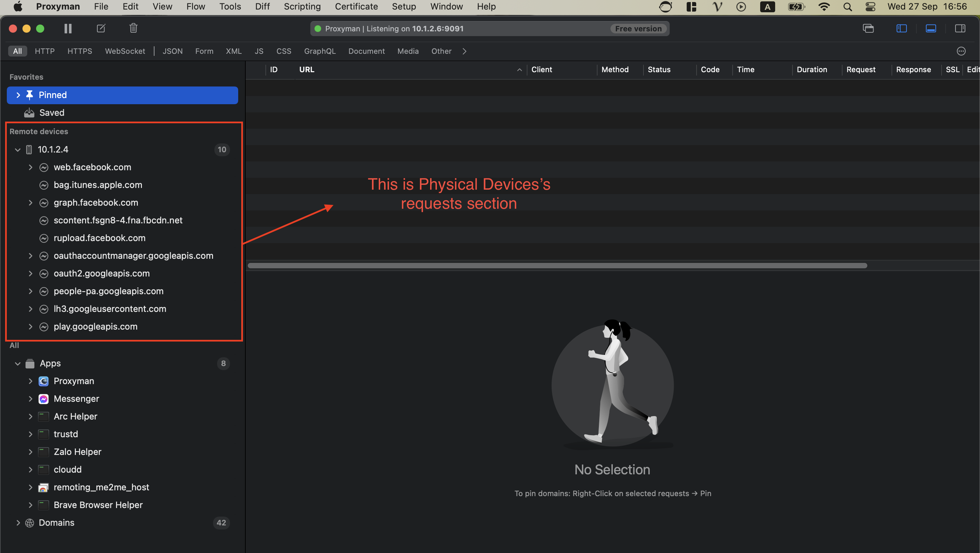
Task: Click the Free version badge
Action: [x=638, y=29]
